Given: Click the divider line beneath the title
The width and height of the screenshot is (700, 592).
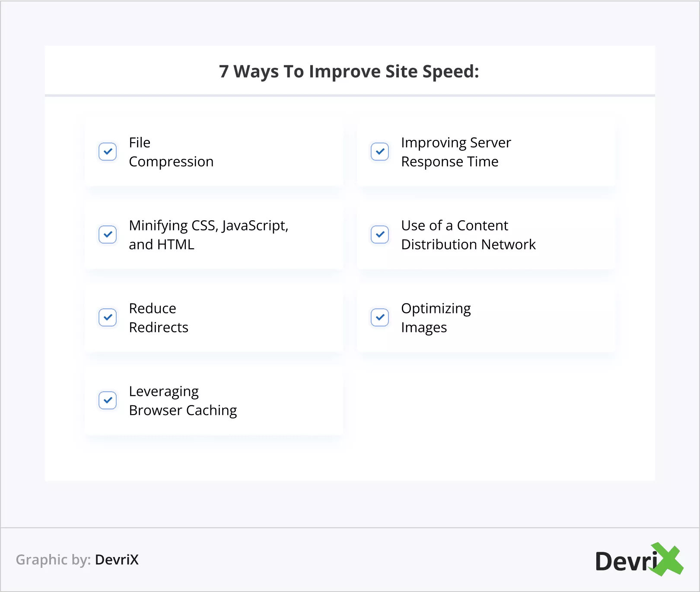Looking at the screenshot, I should (x=350, y=95).
